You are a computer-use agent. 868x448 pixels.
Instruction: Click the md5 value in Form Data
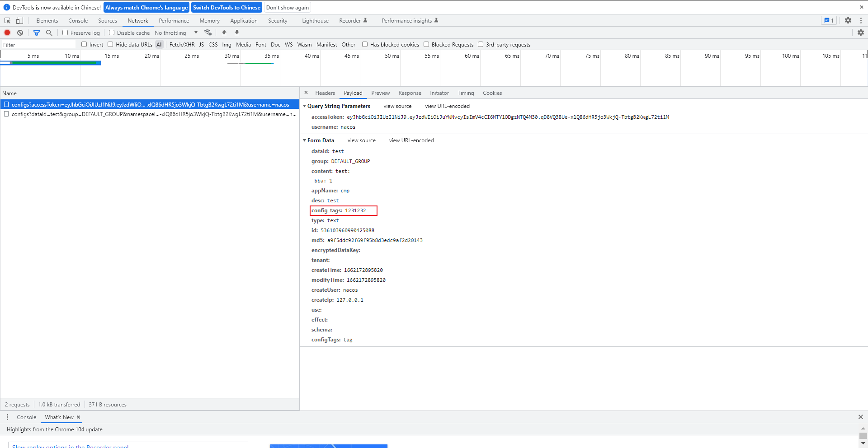pos(375,240)
